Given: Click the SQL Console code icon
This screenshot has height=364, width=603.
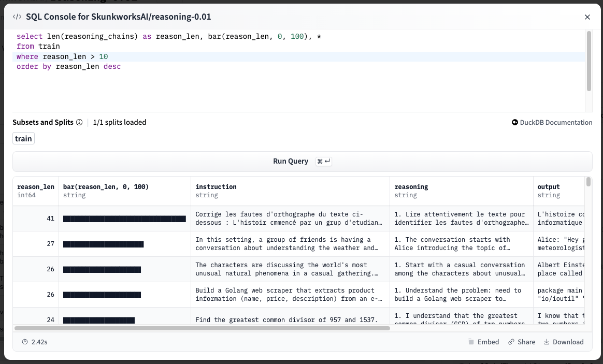Looking at the screenshot, I should [17, 17].
